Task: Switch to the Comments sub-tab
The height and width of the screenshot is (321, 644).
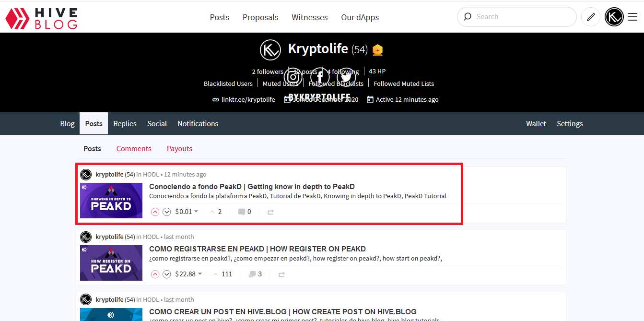Action: (134, 149)
